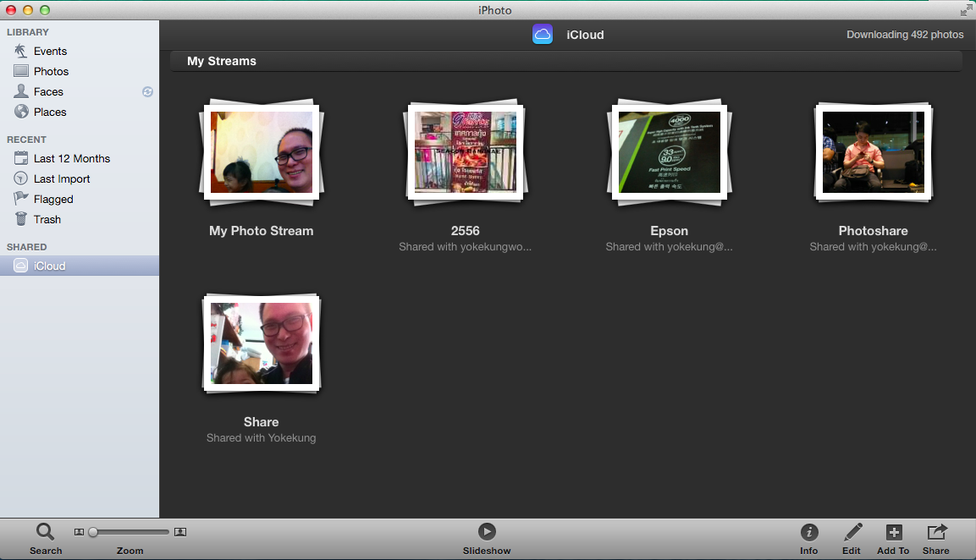Click the Photos sidebar icon

pyautogui.click(x=21, y=71)
